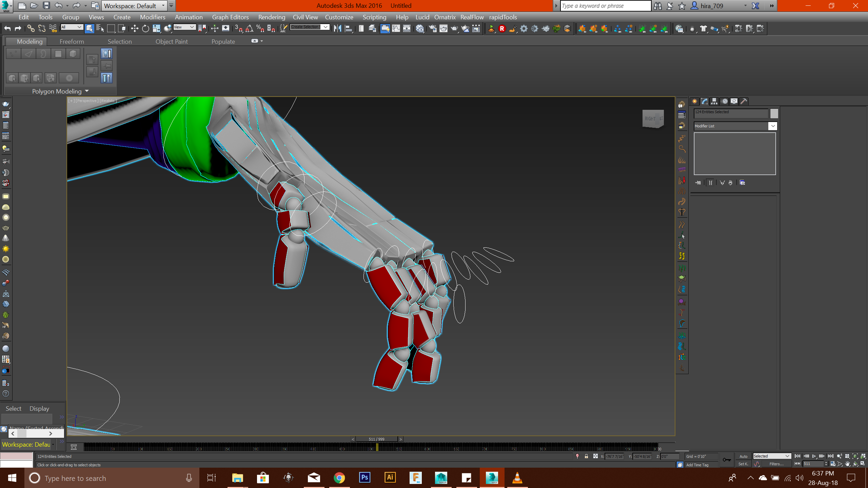Open the Modify command panel tab

[x=705, y=101]
